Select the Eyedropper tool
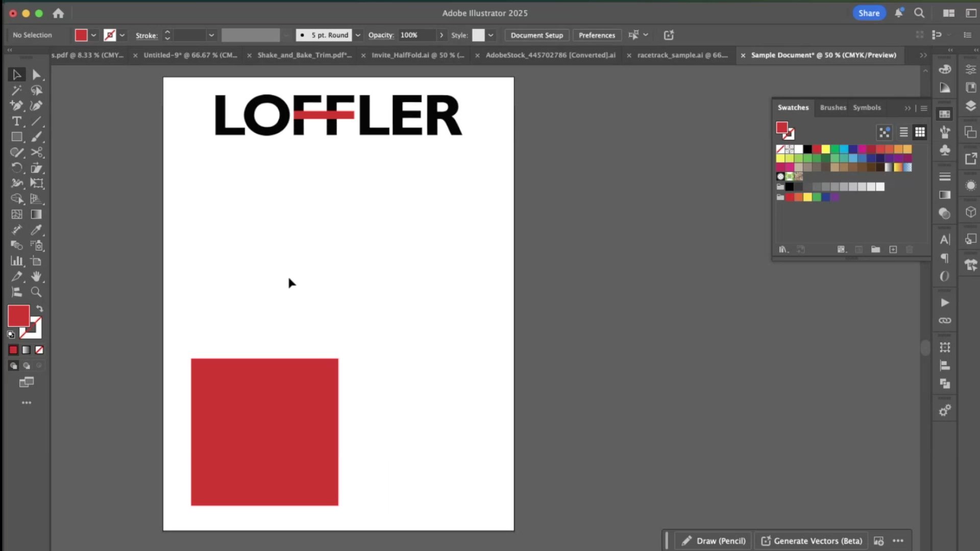Screen dimensions: 980x551 coord(36,230)
